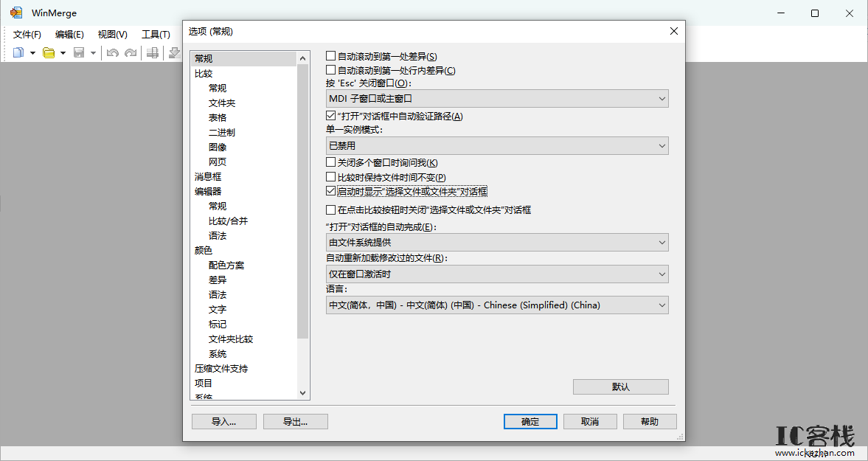Close the 选项 (常规) dialog
Screen dimensions: 868x461
point(674,31)
